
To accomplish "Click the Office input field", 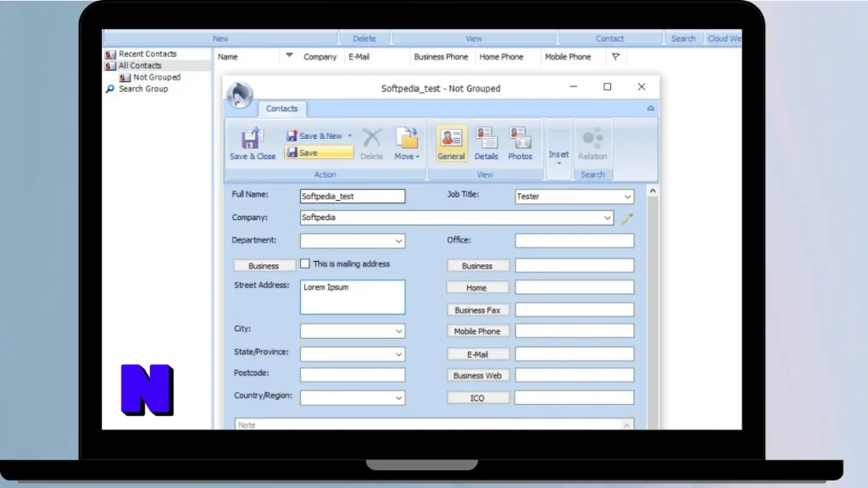I will (x=575, y=241).
